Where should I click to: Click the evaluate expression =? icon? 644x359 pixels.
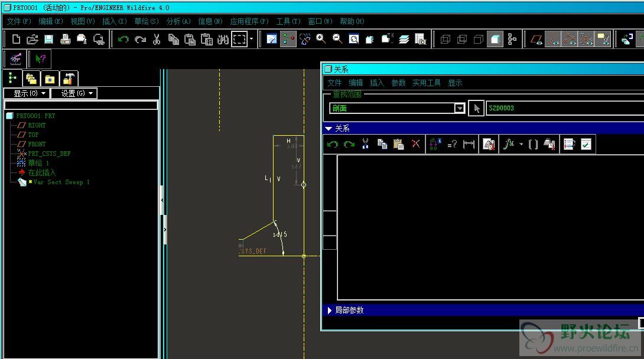click(452, 145)
